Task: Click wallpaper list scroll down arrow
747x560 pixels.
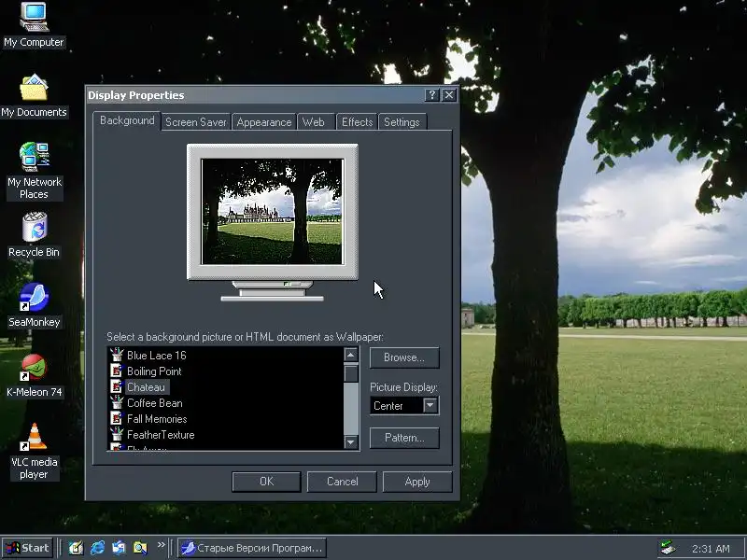Action: click(x=351, y=441)
